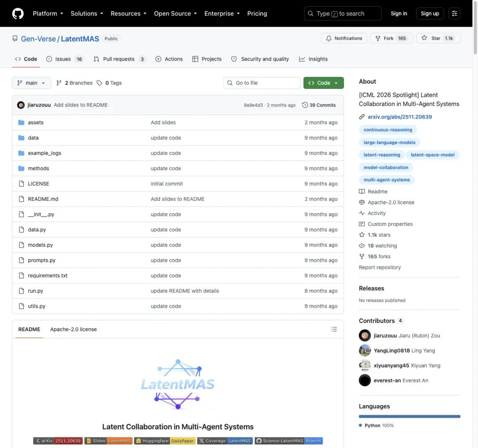Switch to the Projects tab
Screen dimensions: 478x448
[207, 59]
